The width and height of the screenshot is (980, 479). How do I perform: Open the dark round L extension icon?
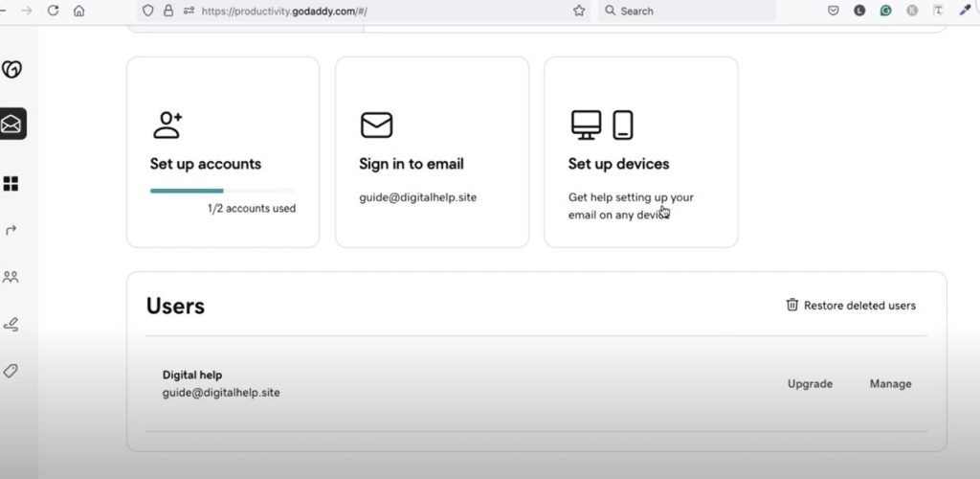(859, 11)
